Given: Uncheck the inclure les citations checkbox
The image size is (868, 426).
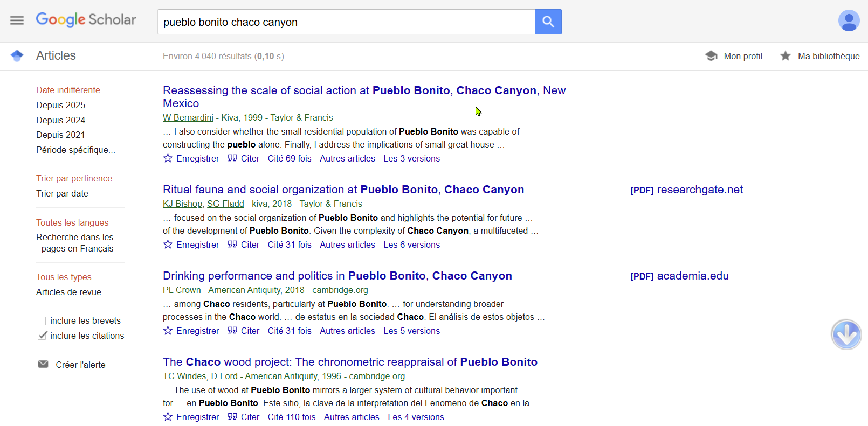Looking at the screenshot, I should 42,336.
